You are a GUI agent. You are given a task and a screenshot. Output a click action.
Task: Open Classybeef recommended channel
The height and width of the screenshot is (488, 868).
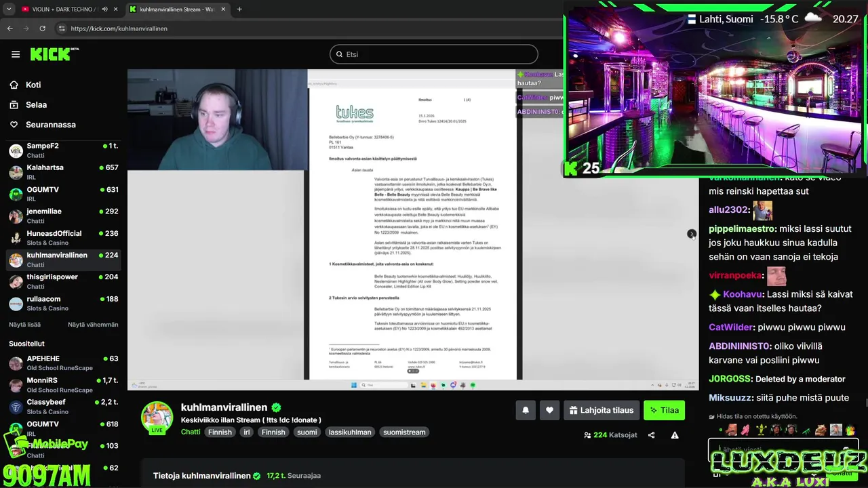[64, 407]
